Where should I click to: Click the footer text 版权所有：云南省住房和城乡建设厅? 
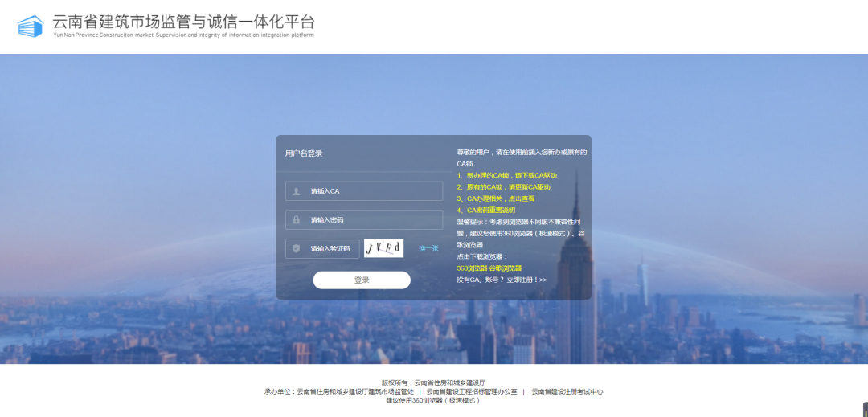(433, 382)
